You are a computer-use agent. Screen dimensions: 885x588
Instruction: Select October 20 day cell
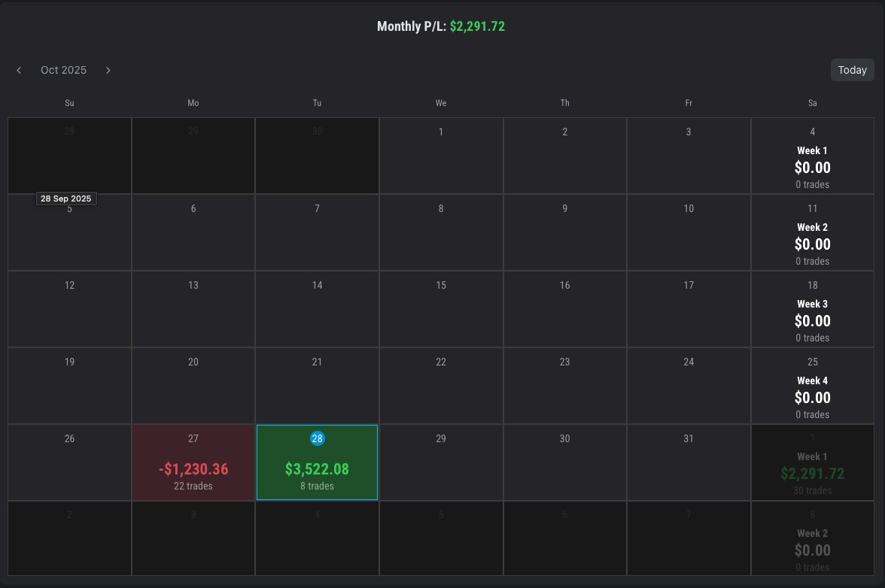click(193, 386)
